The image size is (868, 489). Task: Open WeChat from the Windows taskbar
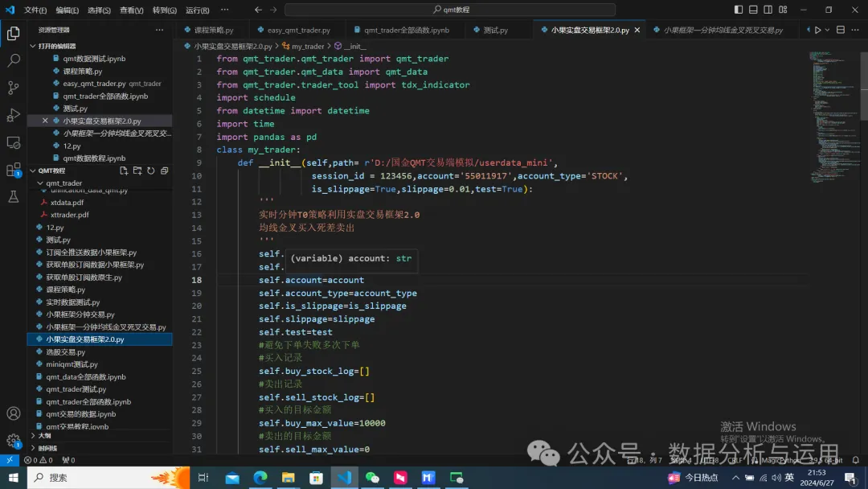point(373,478)
